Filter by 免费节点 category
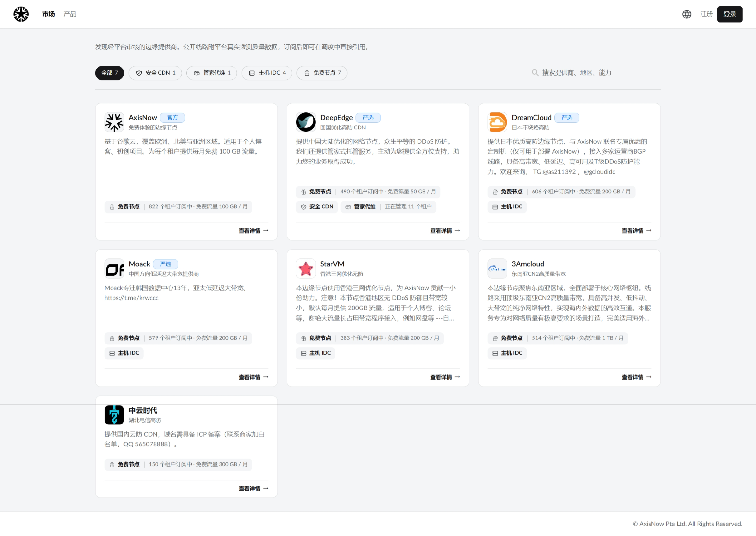The image size is (756, 536). [322, 73]
